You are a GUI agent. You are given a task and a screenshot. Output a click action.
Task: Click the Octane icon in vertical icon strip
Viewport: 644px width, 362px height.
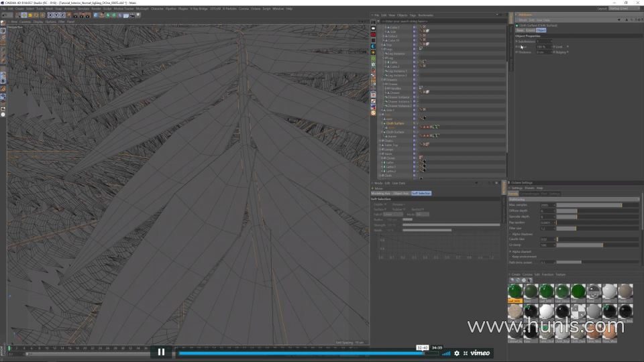[x=374, y=113]
